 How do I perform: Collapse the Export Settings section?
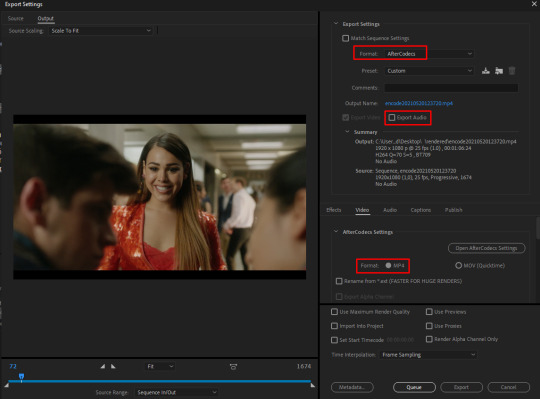coord(336,24)
